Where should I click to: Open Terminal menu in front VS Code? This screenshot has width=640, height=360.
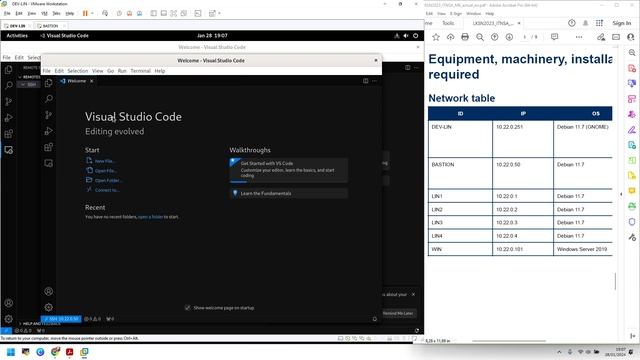pyautogui.click(x=140, y=71)
